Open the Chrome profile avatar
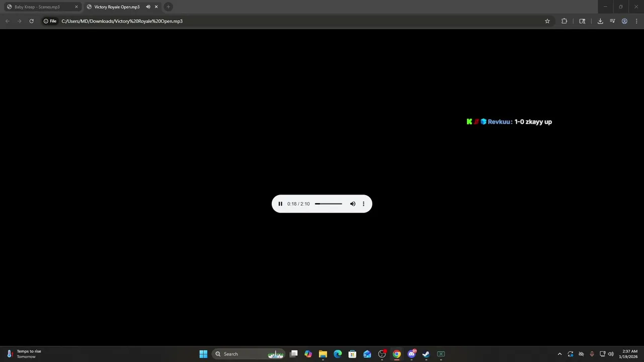Image resolution: width=644 pixels, height=362 pixels. tap(624, 21)
